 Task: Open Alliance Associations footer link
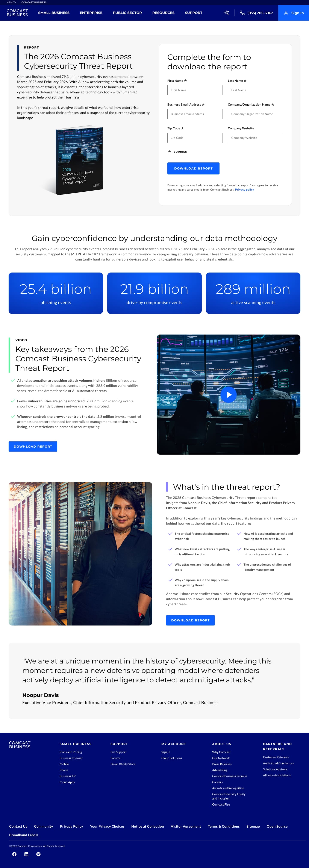277,775
